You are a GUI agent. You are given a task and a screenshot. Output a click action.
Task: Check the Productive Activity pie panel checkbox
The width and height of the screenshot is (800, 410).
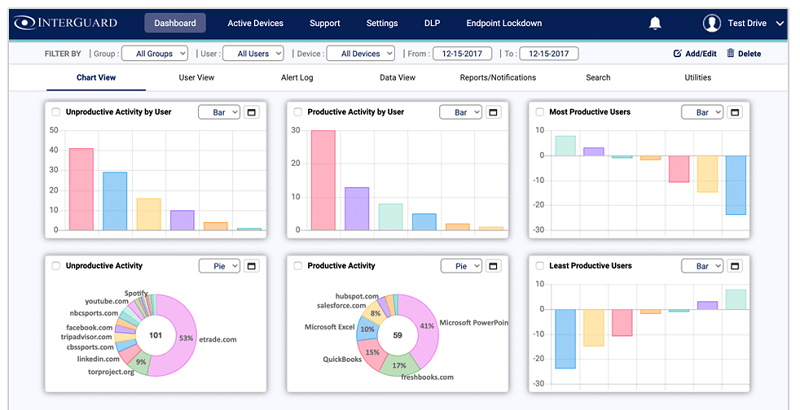point(298,266)
